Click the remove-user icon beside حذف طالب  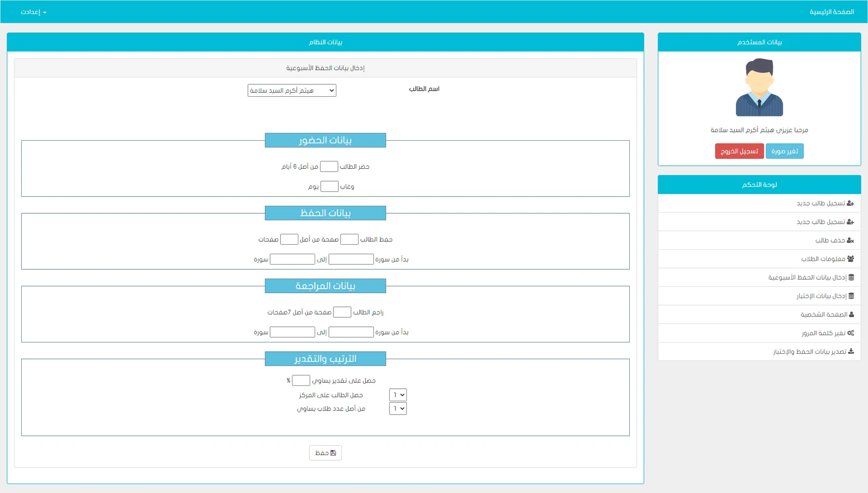pyautogui.click(x=850, y=240)
